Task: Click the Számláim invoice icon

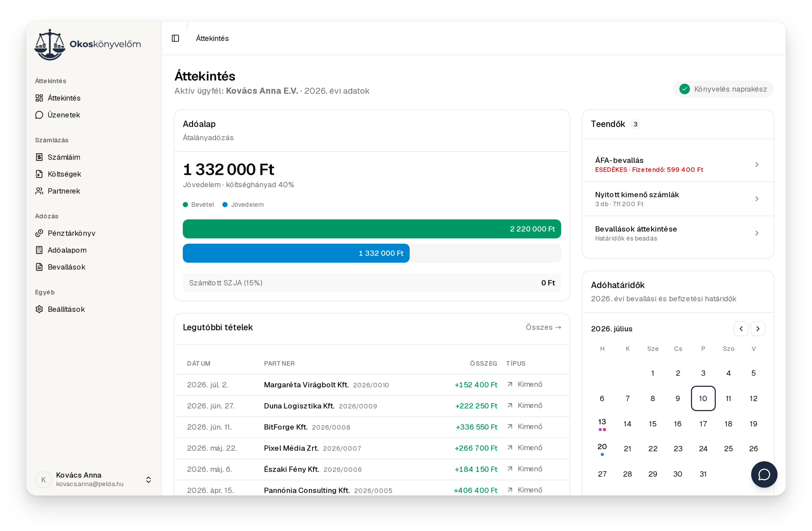Action: click(x=39, y=157)
